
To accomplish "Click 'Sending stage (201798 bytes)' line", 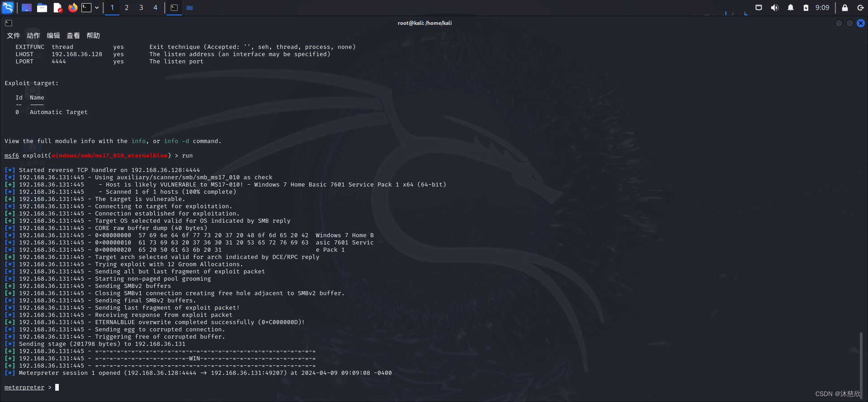I will 95,344.
